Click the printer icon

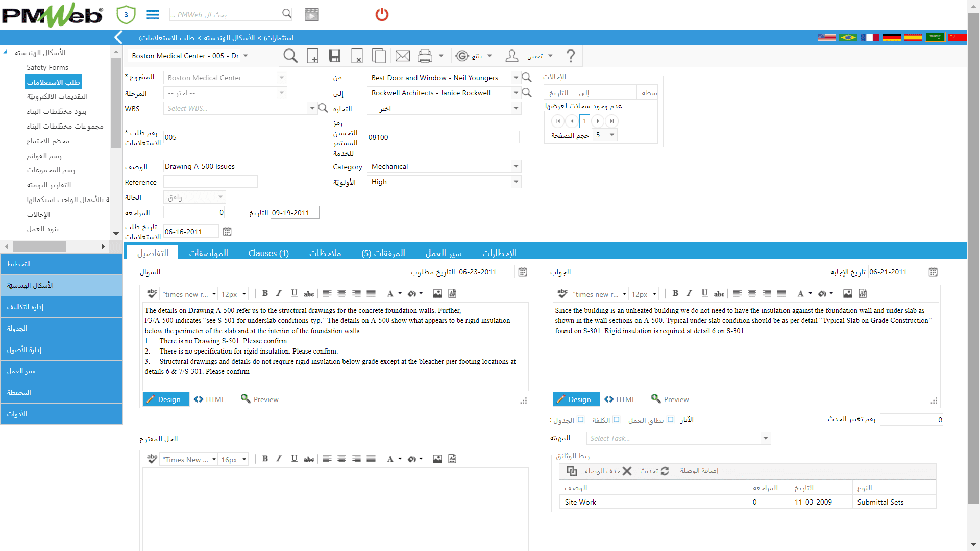coord(425,56)
